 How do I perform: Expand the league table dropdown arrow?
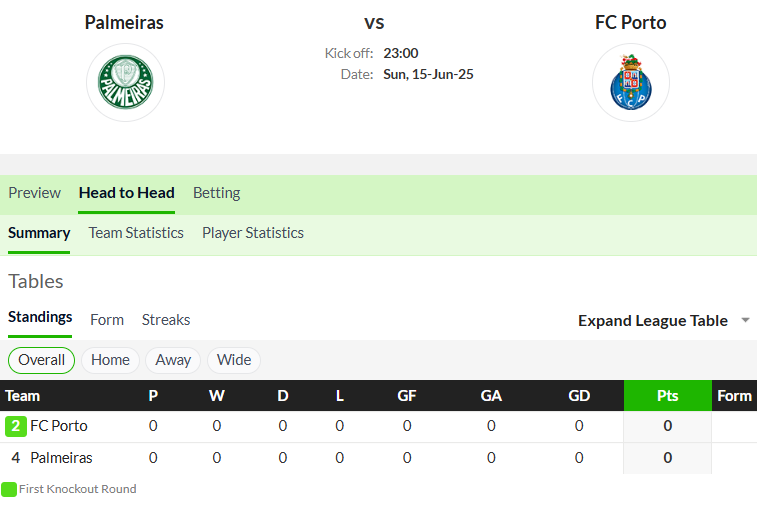click(745, 320)
